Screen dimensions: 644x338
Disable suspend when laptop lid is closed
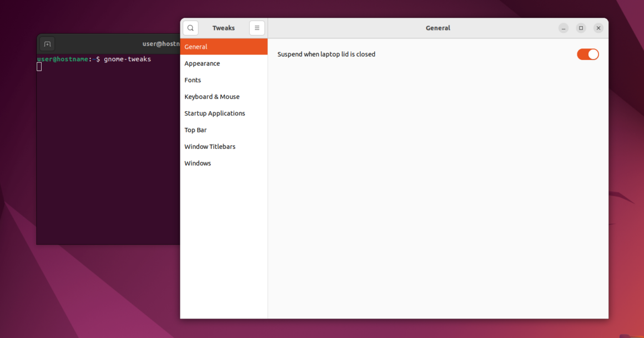[x=587, y=54]
